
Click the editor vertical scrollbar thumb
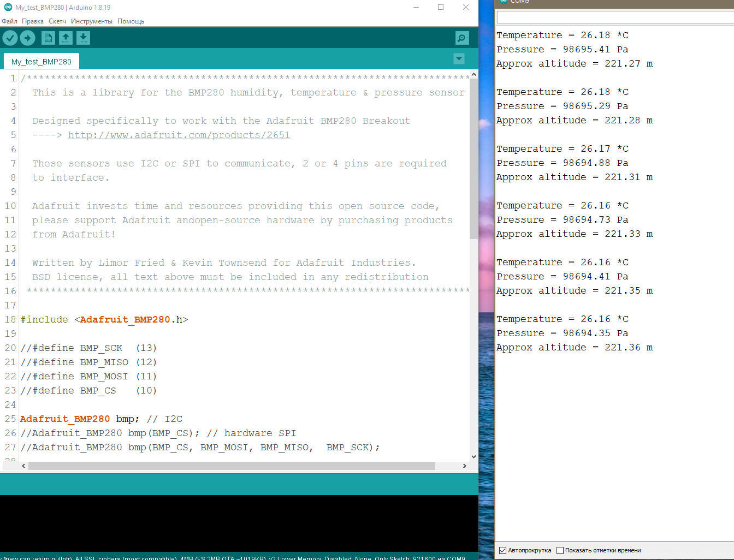tap(473, 159)
